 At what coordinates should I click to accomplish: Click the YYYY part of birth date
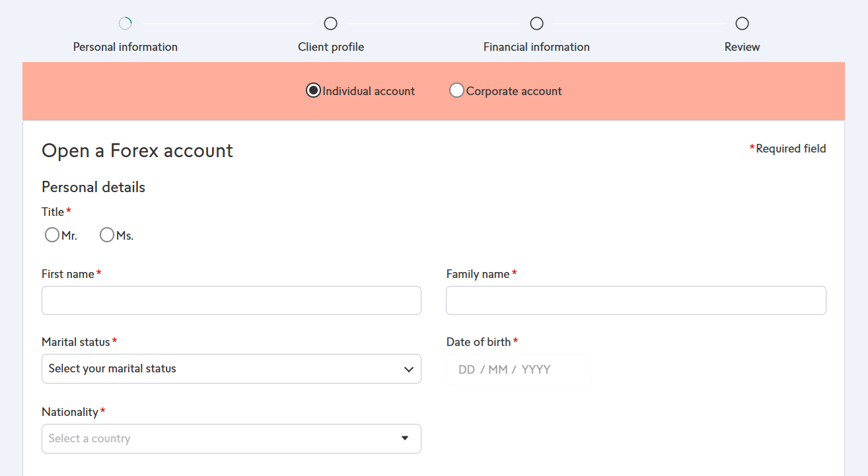coord(536,370)
